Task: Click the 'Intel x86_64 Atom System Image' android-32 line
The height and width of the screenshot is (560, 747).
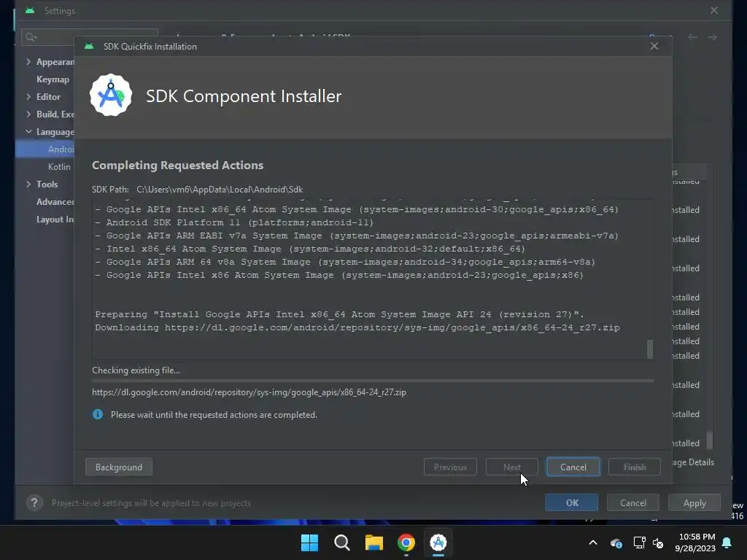Action: (x=310, y=249)
